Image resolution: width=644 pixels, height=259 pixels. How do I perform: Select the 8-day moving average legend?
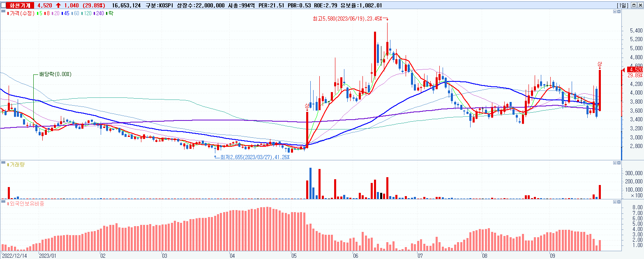click(47, 14)
